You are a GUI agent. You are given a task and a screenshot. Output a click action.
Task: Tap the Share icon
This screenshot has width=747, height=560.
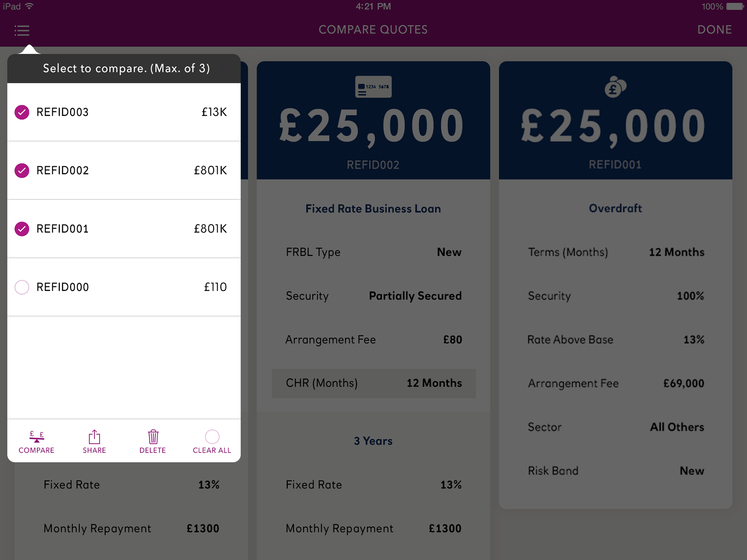(x=94, y=437)
